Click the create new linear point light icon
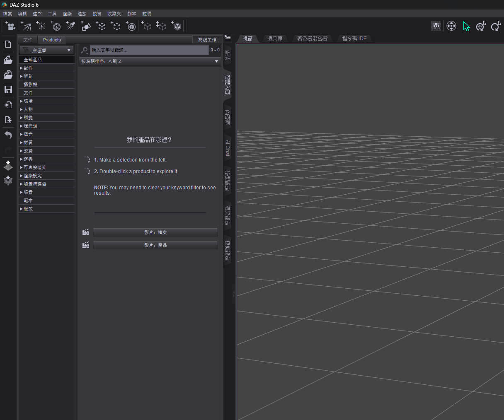 56,26
